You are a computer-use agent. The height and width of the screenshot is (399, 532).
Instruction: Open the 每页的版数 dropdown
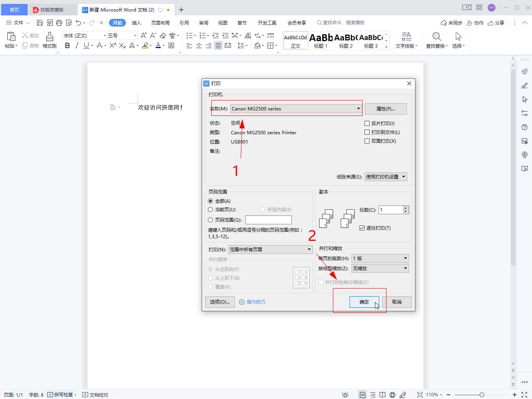click(380, 259)
